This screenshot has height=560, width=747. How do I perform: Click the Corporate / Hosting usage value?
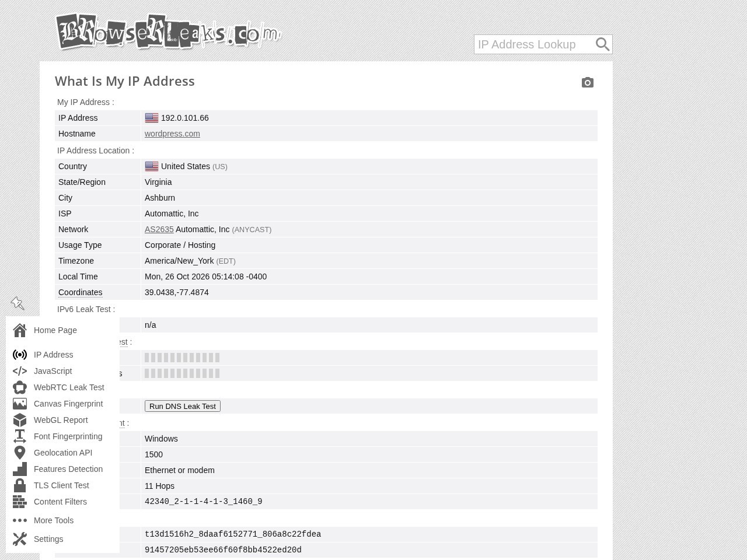[180, 245]
